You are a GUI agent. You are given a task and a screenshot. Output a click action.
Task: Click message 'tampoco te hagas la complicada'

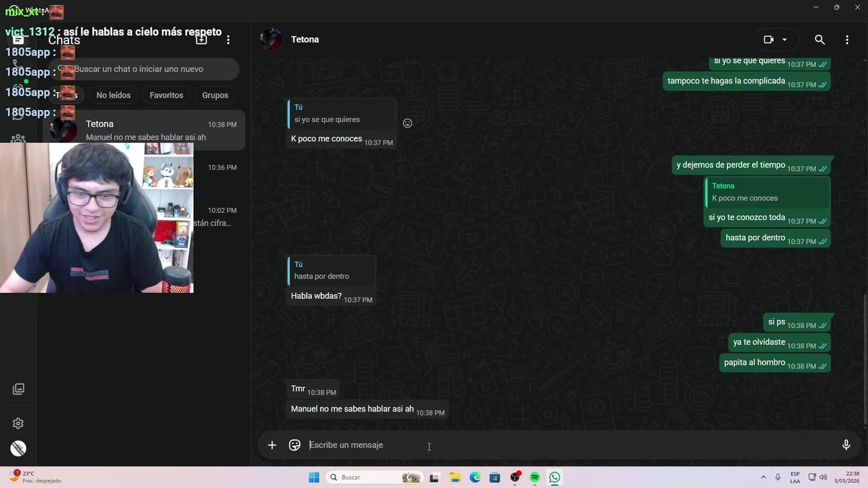click(747, 81)
